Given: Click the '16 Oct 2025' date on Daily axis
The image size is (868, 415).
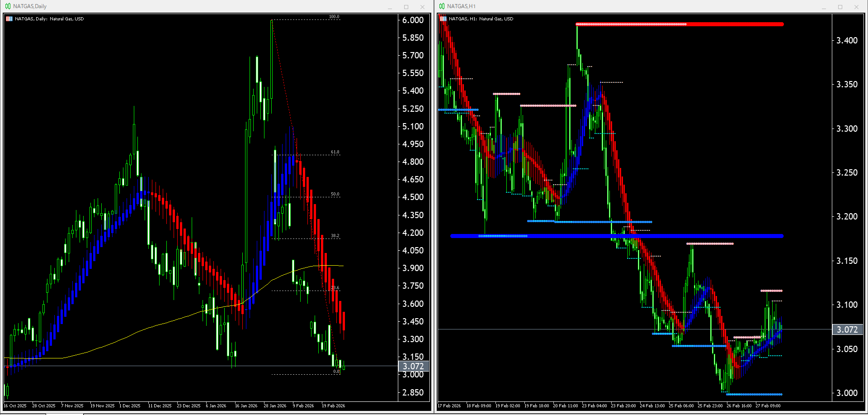Looking at the screenshot, I should 15,406.
